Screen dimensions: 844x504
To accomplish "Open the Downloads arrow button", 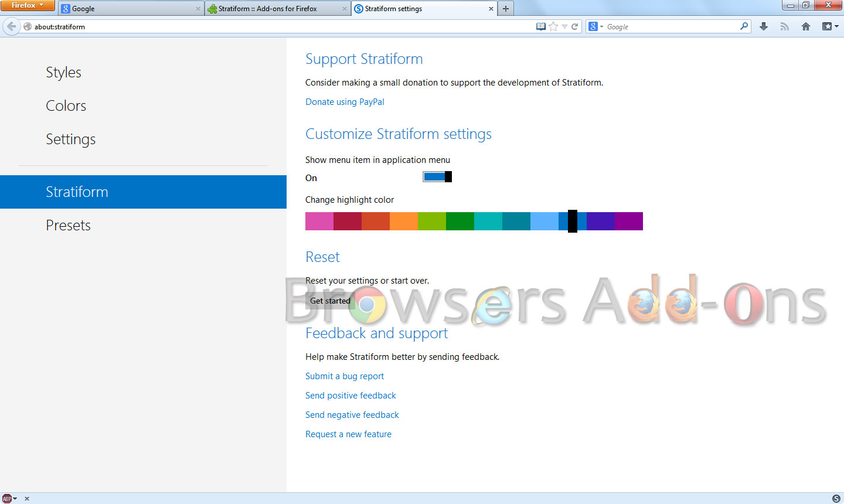I will pyautogui.click(x=764, y=26).
